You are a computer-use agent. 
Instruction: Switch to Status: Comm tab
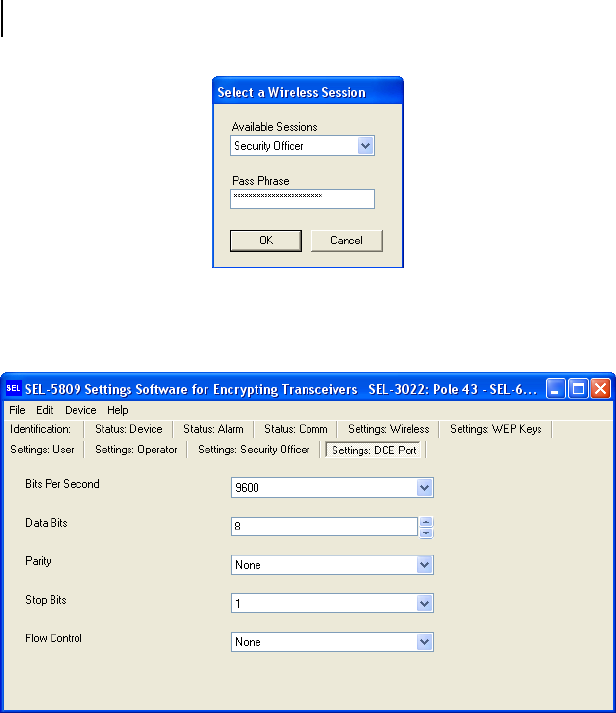click(296, 429)
